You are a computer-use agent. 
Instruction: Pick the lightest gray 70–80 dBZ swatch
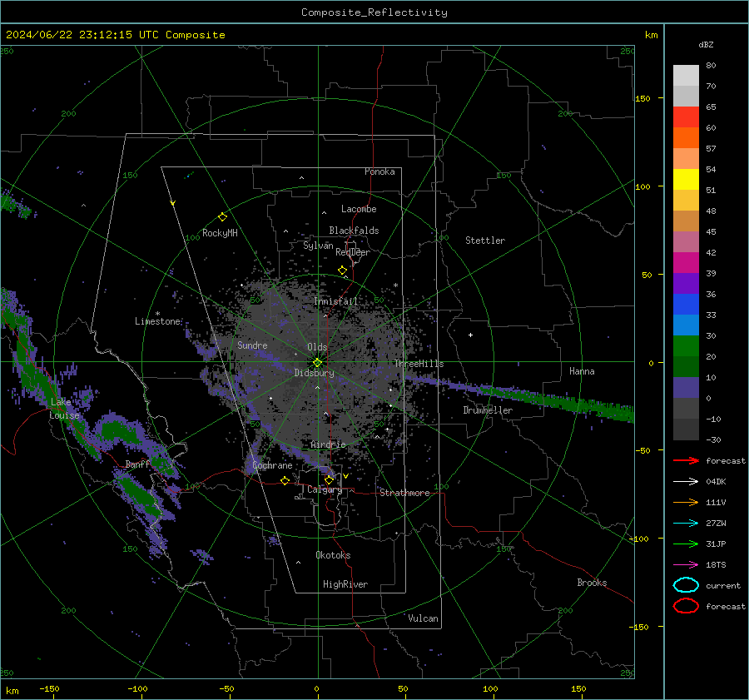686,76
